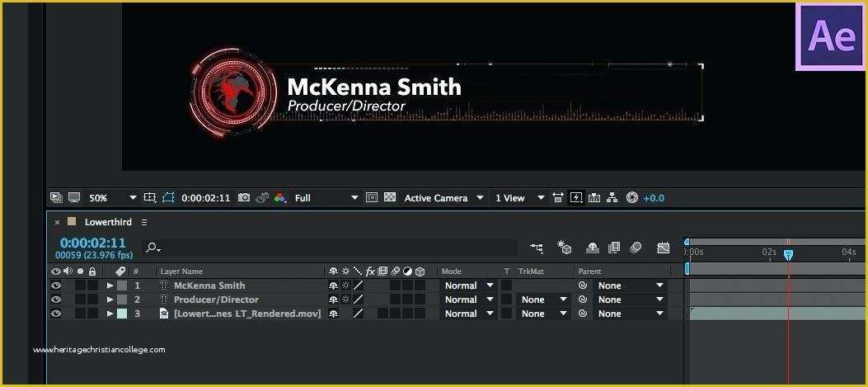Click the aqua label swatch of layer 3
The width and height of the screenshot is (868, 387).
point(122,314)
